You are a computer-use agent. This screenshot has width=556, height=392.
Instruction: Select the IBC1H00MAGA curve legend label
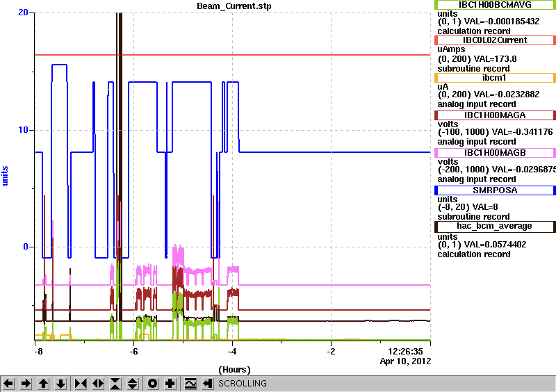point(495,115)
